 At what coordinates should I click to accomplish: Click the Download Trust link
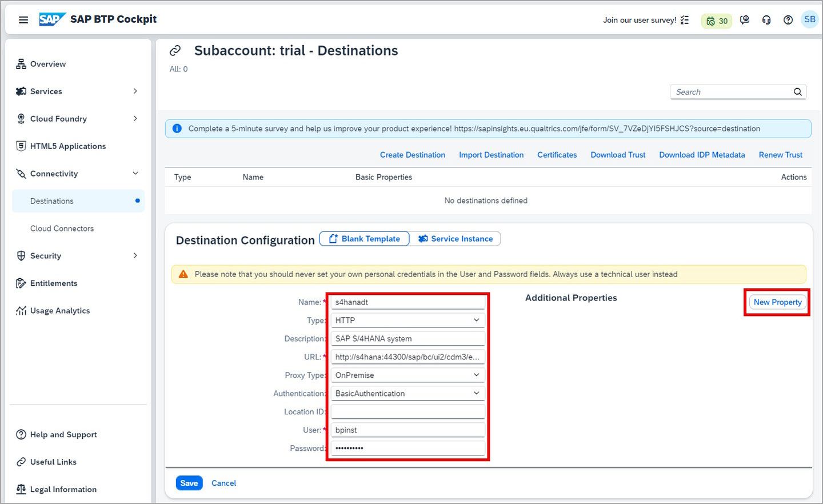pos(618,155)
